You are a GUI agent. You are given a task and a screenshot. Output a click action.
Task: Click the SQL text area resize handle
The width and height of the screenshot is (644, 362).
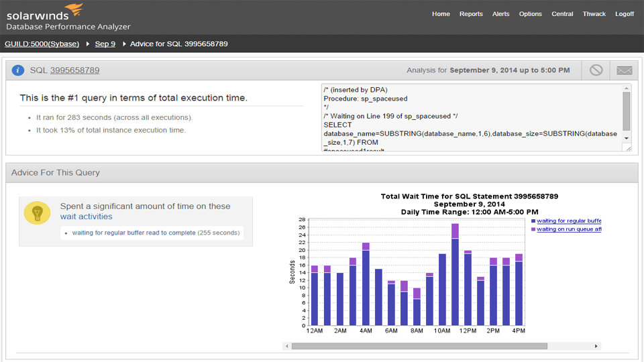629,148
